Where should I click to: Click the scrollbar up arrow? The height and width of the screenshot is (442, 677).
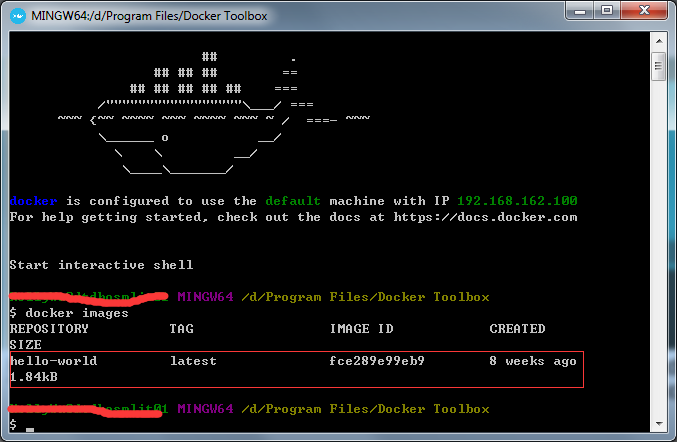tap(659, 41)
